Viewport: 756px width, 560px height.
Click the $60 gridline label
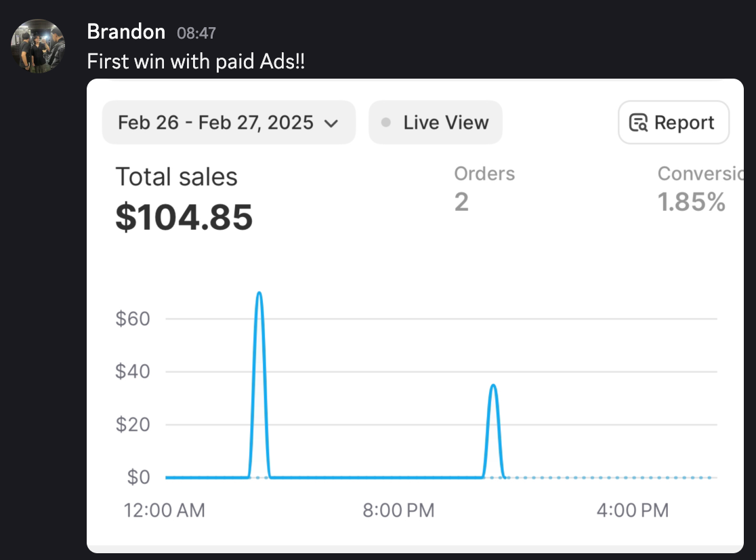point(132,319)
